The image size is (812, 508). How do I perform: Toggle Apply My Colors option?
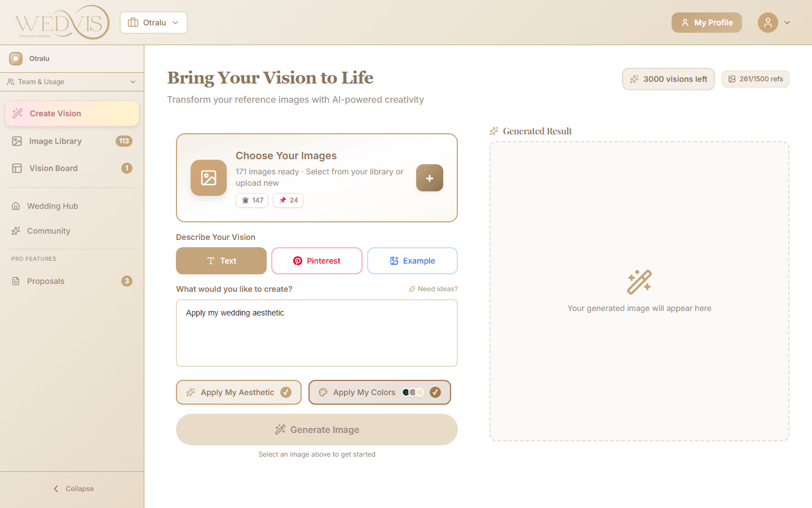point(379,392)
